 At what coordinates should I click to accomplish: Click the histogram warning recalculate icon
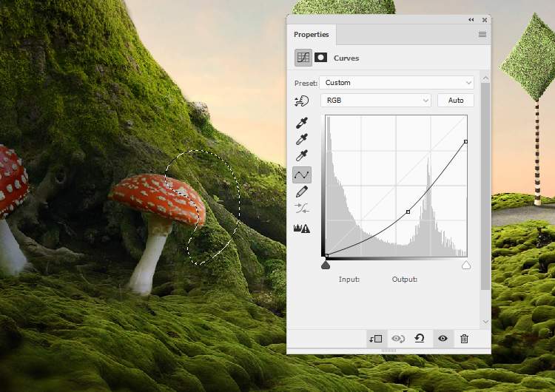coord(301,229)
